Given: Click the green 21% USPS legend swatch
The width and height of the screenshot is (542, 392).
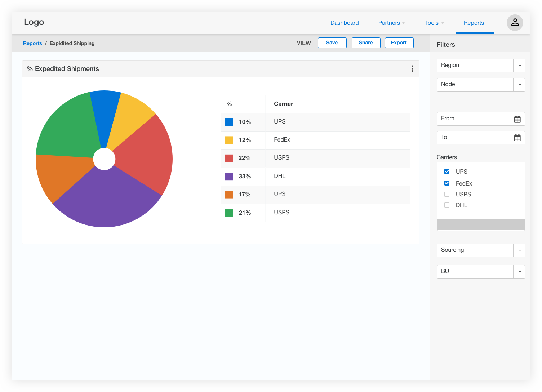Looking at the screenshot, I should 229,213.
